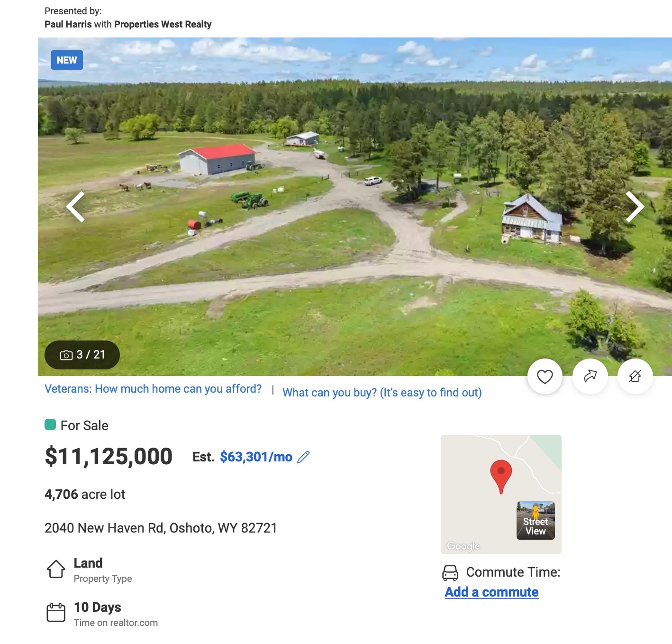Click the calendar time-on-site icon
672x644 pixels.
[x=56, y=612]
